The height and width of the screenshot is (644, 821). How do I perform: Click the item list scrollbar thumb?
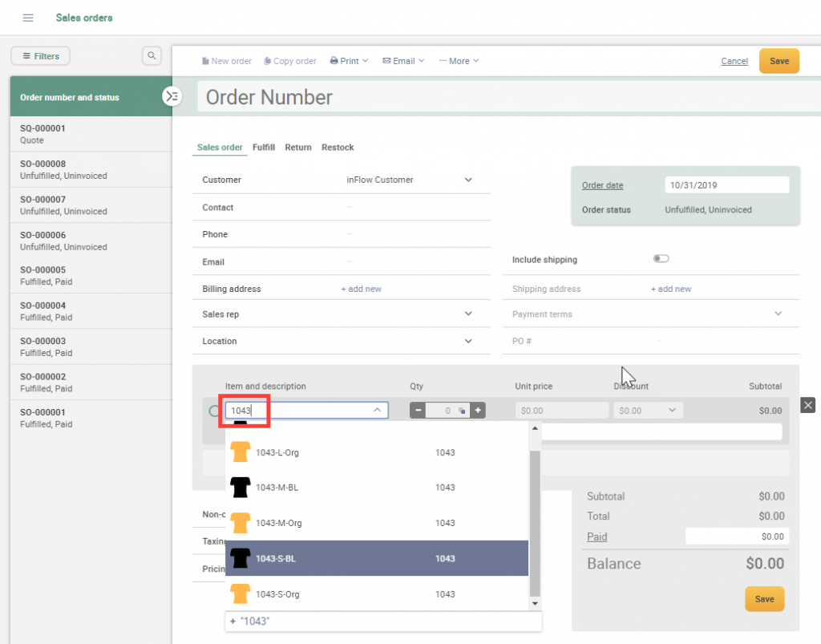pyautogui.click(x=535, y=523)
